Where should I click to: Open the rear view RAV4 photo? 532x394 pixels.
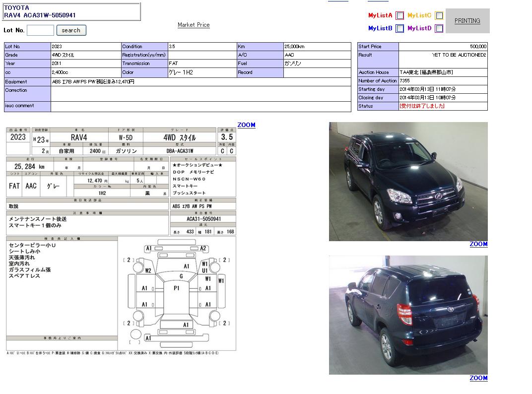408,315
